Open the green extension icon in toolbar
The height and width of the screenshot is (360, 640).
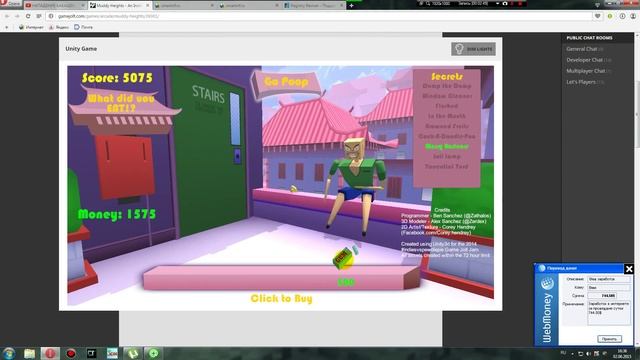(x=610, y=16)
